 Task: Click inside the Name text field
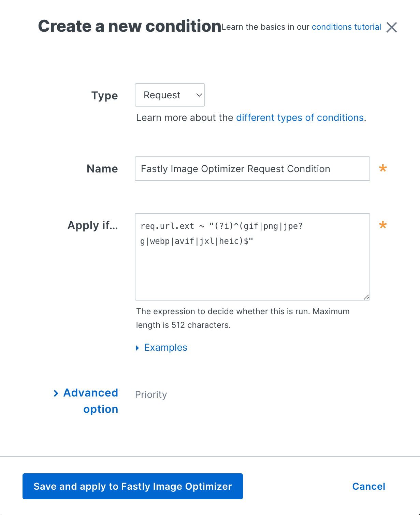[252, 168]
